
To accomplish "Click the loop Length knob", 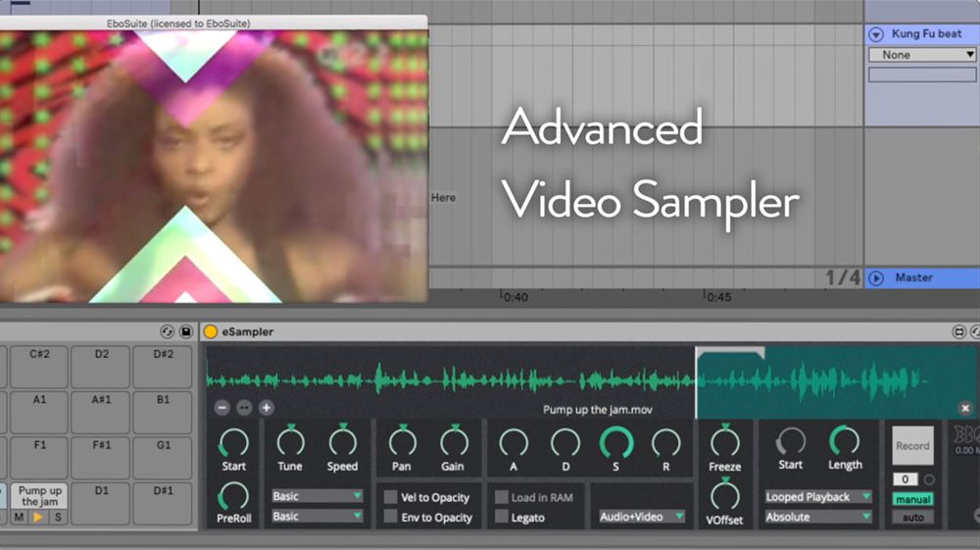I will pos(845,440).
